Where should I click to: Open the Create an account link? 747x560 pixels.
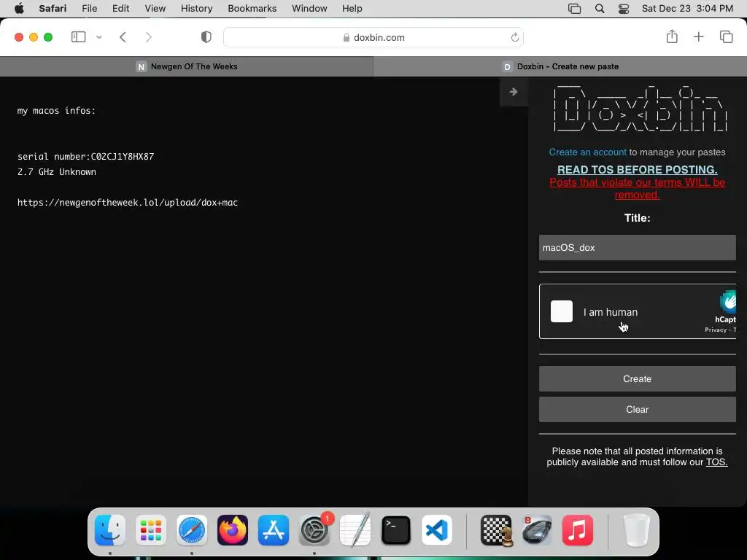pyautogui.click(x=587, y=152)
